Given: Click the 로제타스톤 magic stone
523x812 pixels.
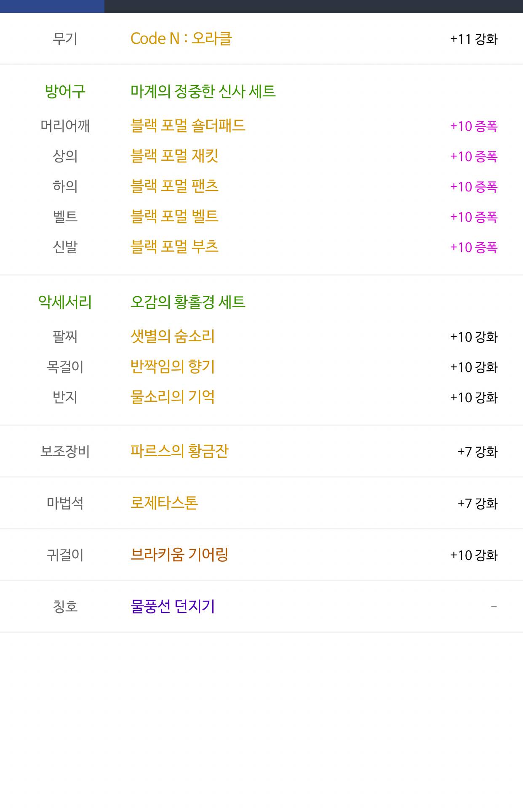Looking at the screenshot, I should click(x=164, y=503).
